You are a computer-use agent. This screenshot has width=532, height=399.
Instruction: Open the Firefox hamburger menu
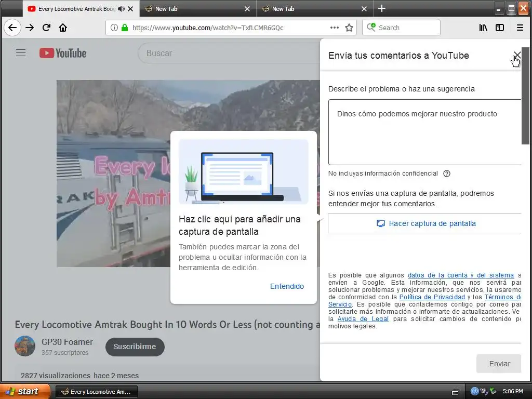(x=520, y=28)
